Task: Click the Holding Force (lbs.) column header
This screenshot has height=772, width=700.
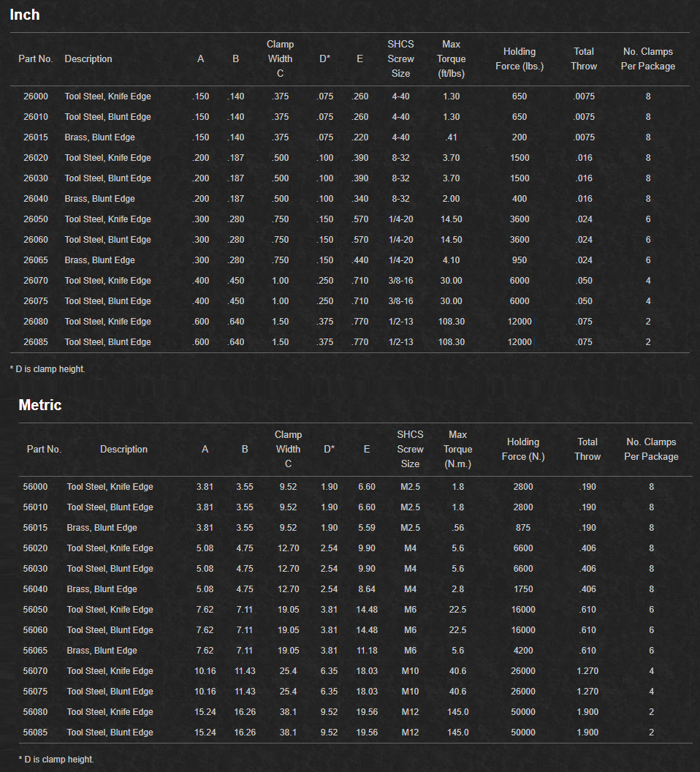Action: coord(520,59)
